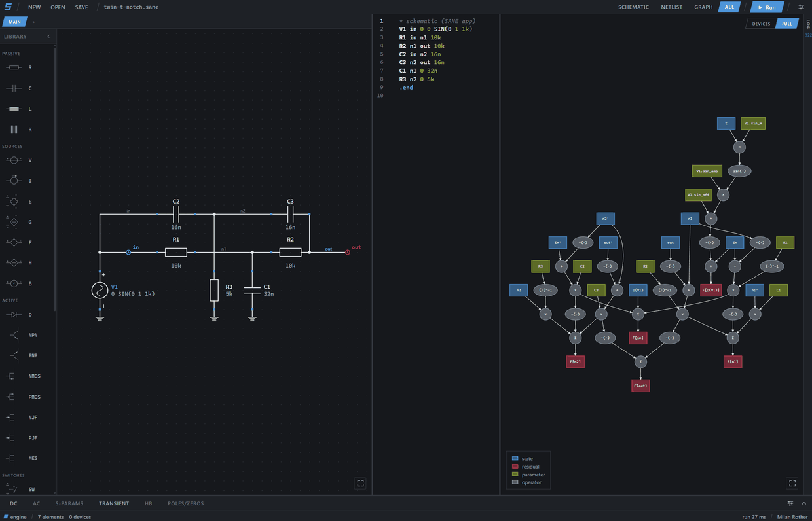This screenshot has height=521, width=812.
Task: Click the engine status indicator
Action: pyautogui.click(x=15, y=517)
